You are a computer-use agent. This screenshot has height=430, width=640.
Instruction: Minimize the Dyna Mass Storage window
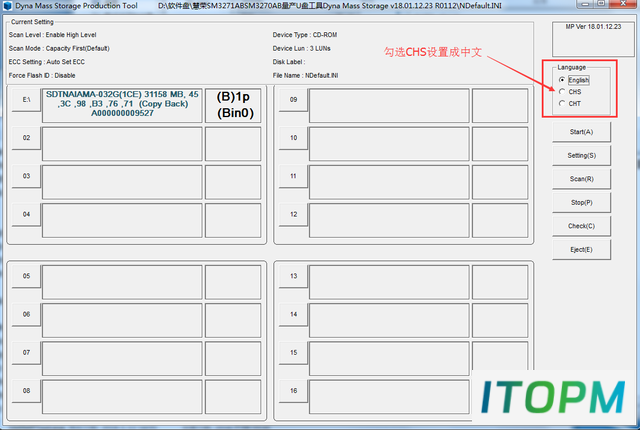[x=584, y=4]
